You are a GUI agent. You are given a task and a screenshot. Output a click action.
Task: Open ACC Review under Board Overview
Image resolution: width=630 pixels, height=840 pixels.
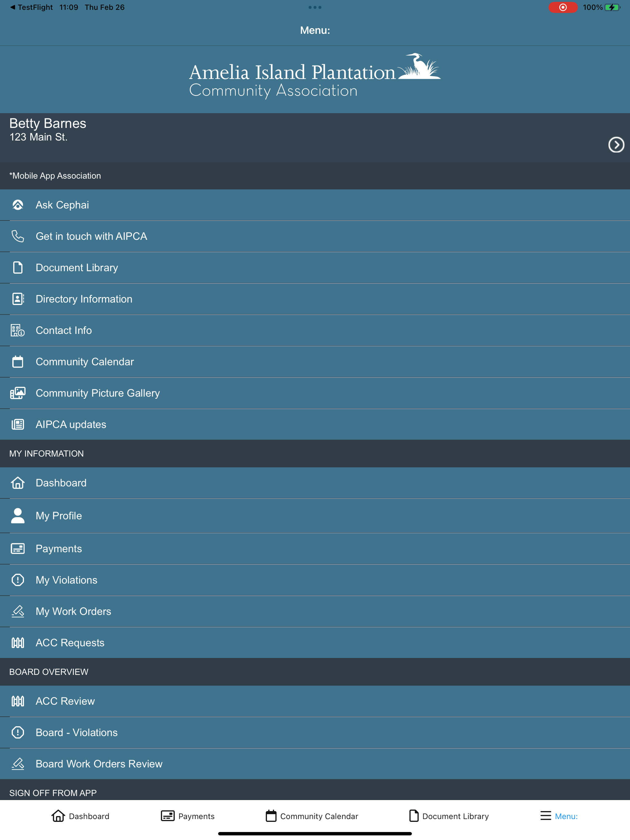[315, 701]
